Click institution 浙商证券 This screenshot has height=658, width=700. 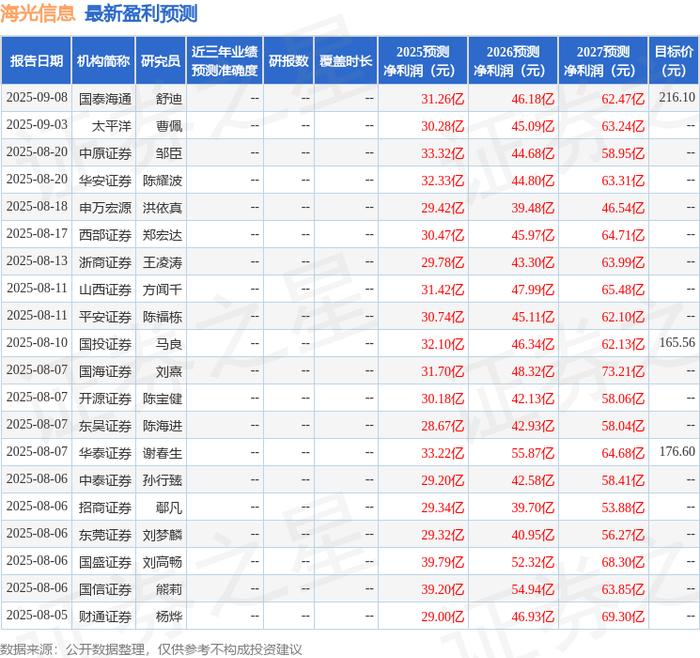click(105, 262)
